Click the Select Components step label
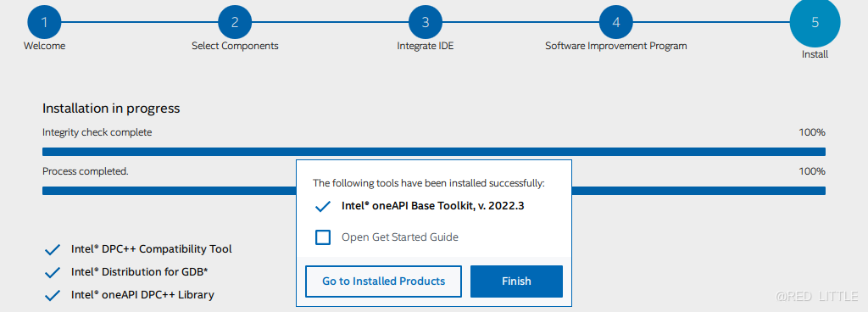868x312 pixels. click(235, 46)
